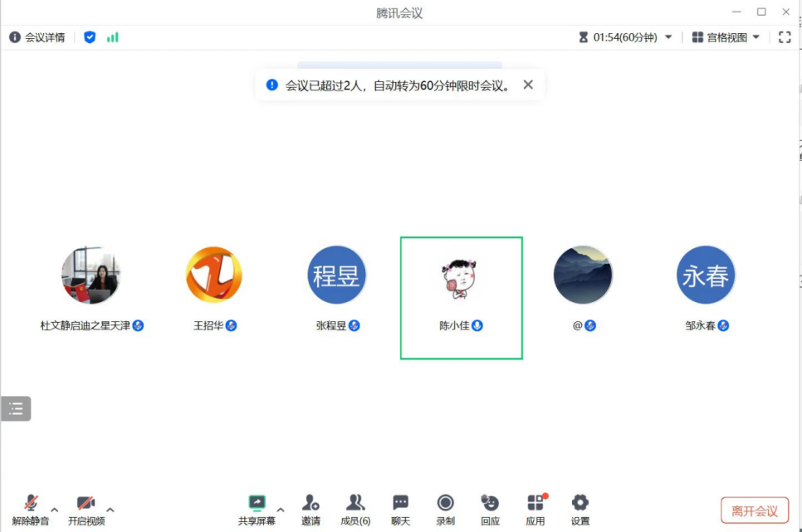Select 杜文静启迪之星天津 avatar photo
The width and height of the screenshot is (802, 532).
(x=91, y=276)
